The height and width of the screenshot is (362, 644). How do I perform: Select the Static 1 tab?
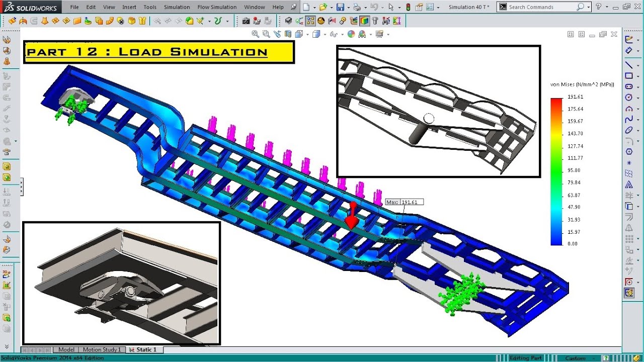pyautogui.click(x=144, y=349)
